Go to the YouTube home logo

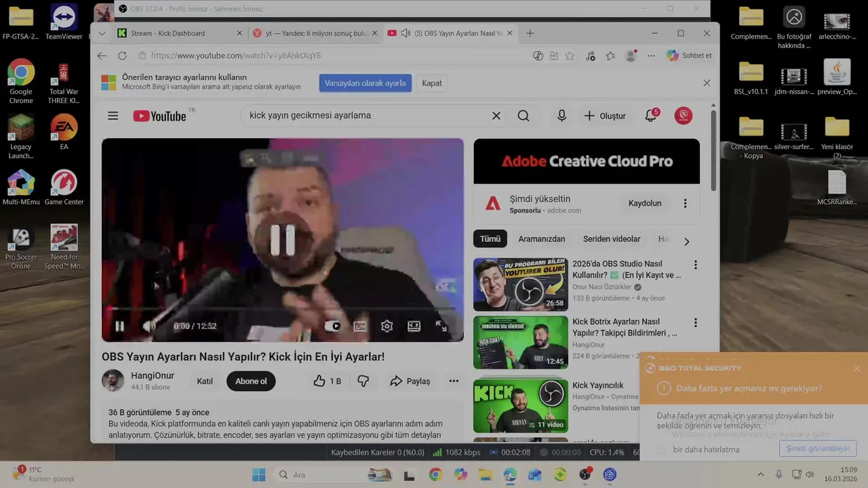(x=160, y=116)
